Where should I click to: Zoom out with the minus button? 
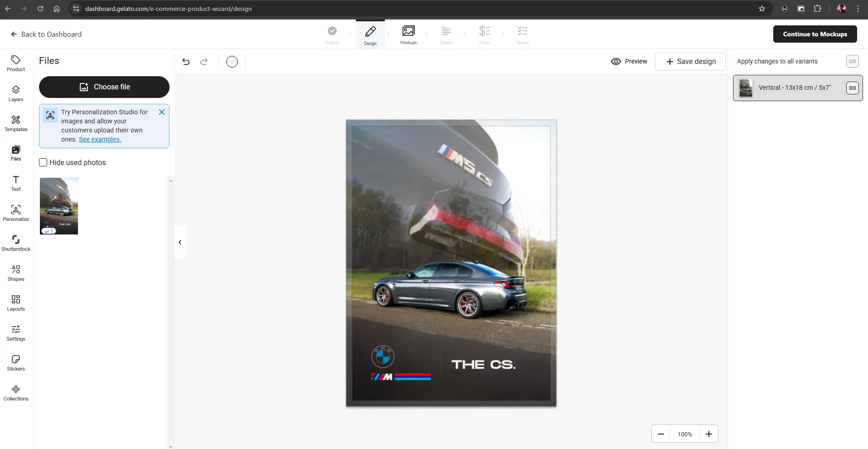pyautogui.click(x=661, y=434)
